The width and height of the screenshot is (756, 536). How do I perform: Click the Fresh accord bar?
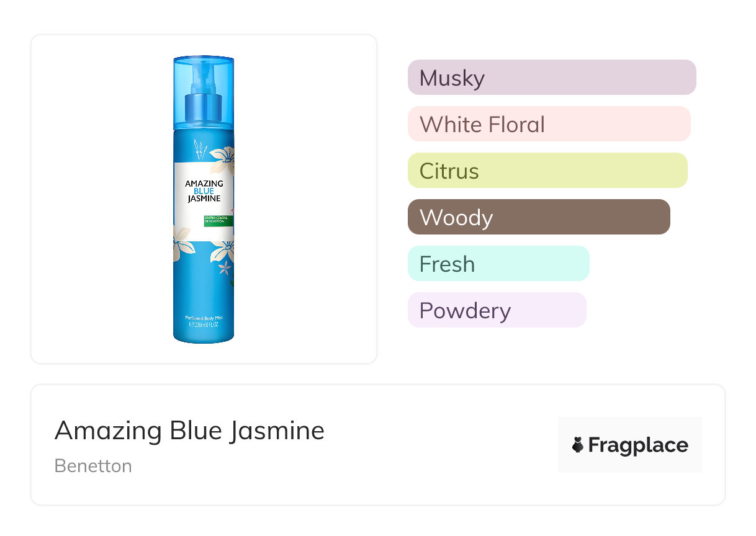(498, 264)
